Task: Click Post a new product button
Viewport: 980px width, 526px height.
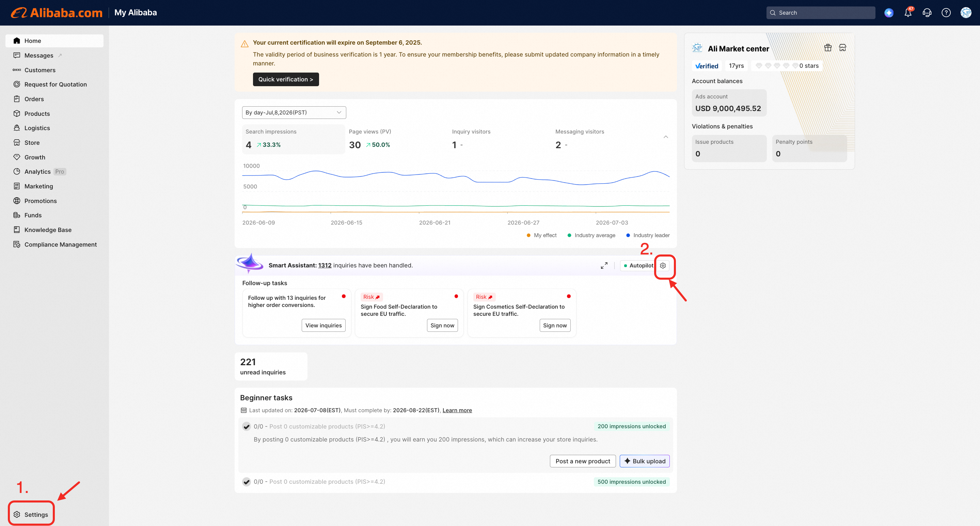Action: 583,461
